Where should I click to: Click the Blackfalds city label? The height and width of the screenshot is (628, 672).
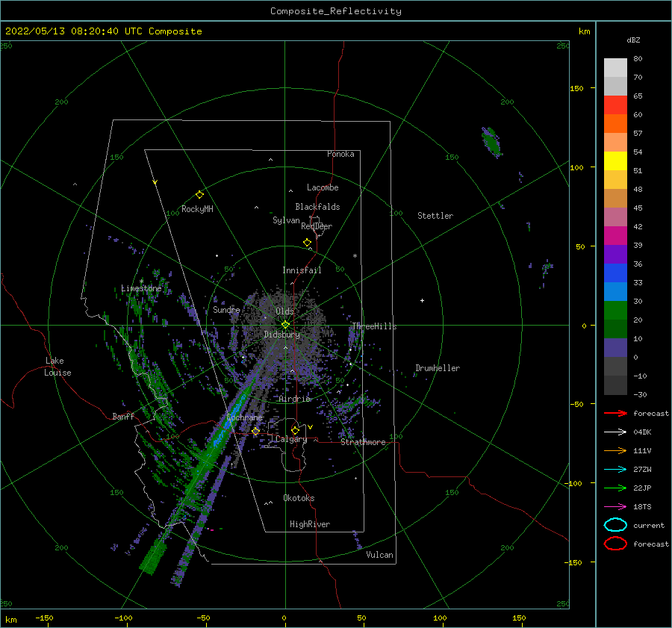pyautogui.click(x=317, y=207)
